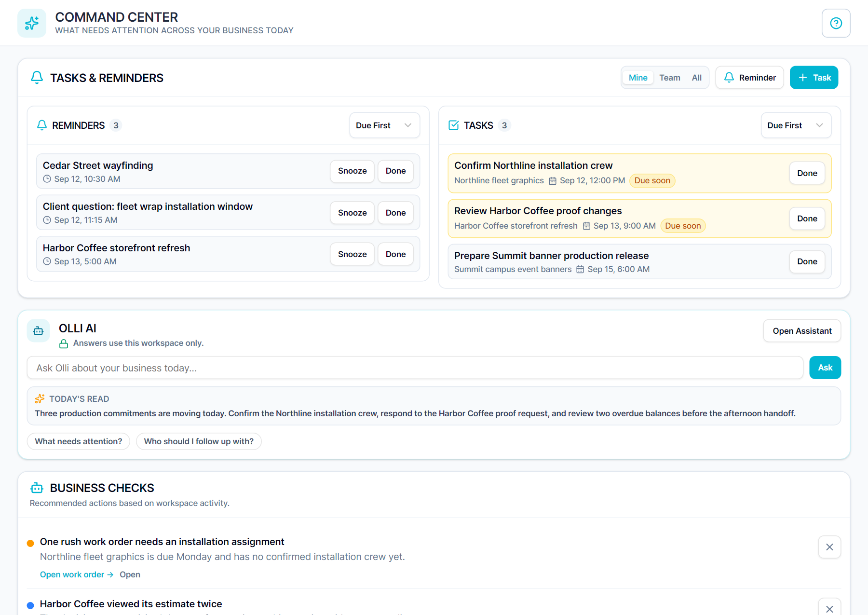Viewport: 868px width, 615px height.
Task: Open the help question mark icon
Action: pos(836,23)
